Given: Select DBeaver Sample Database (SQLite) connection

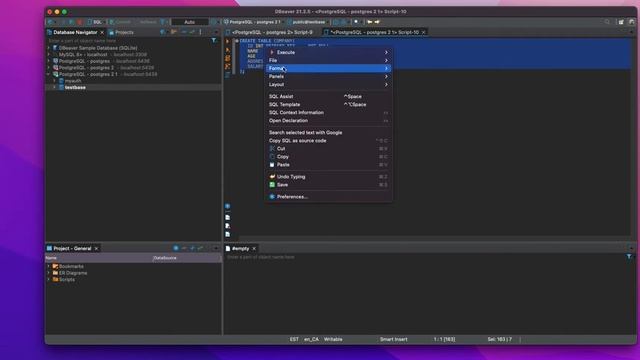Looking at the screenshot, I should coord(98,48).
